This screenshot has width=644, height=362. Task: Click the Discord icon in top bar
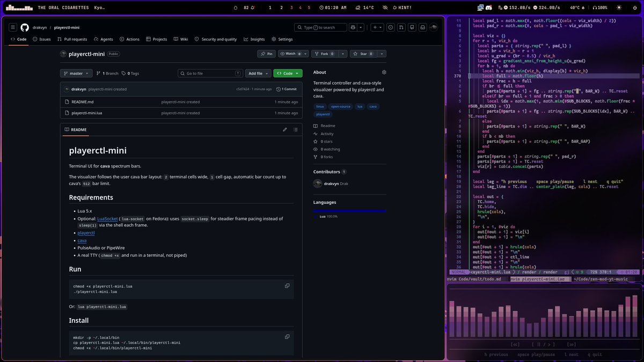pos(488,8)
